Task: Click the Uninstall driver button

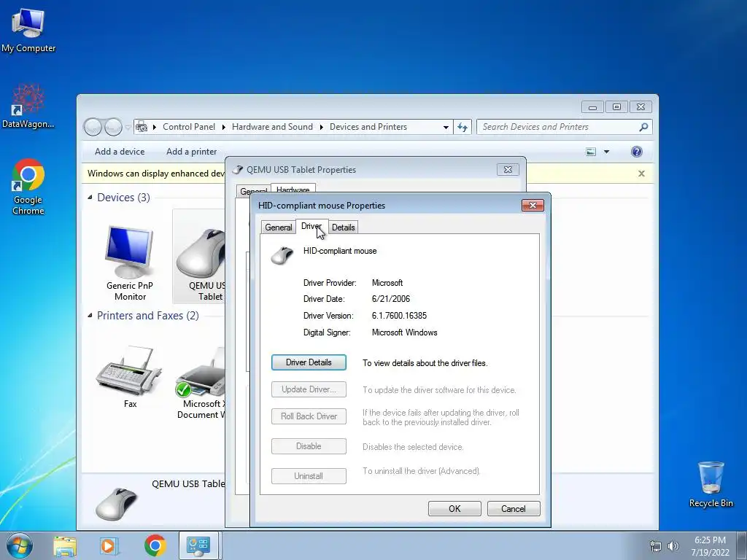Action: (309, 476)
